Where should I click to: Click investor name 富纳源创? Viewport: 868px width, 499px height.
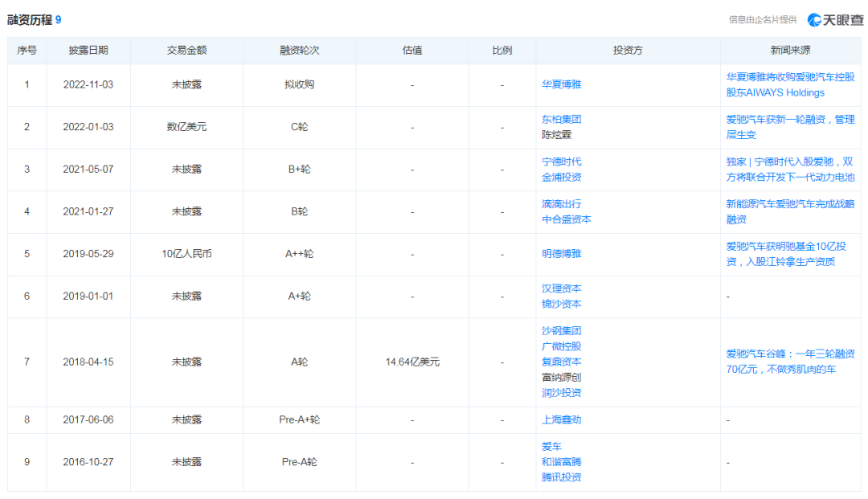click(x=561, y=378)
